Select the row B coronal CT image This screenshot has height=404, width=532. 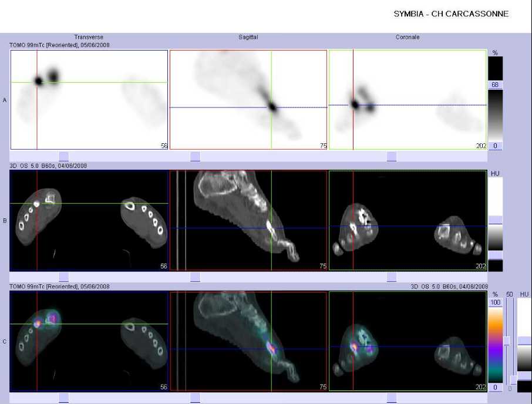pyautogui.click(x=408, y=220)
